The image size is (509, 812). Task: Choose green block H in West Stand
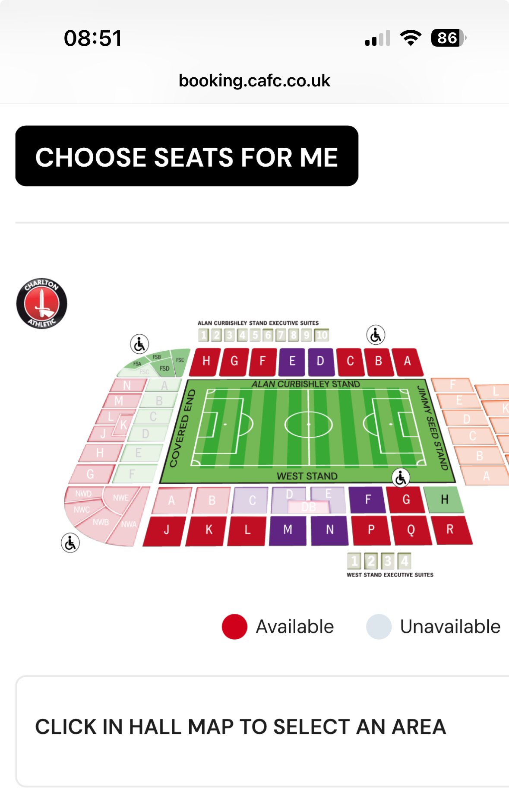pyautogui.click(x=444, y=500)
